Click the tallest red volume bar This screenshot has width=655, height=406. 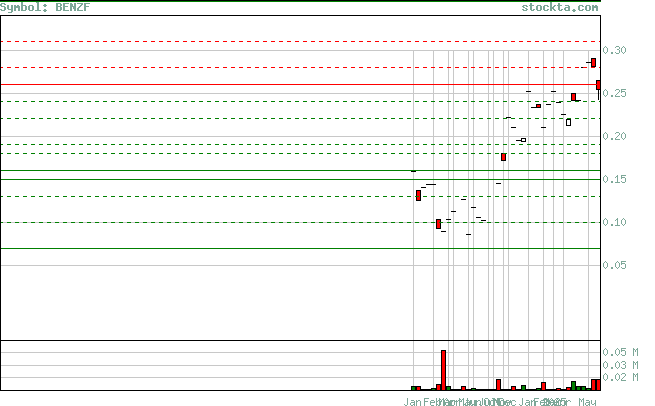[x=443, y=370]
